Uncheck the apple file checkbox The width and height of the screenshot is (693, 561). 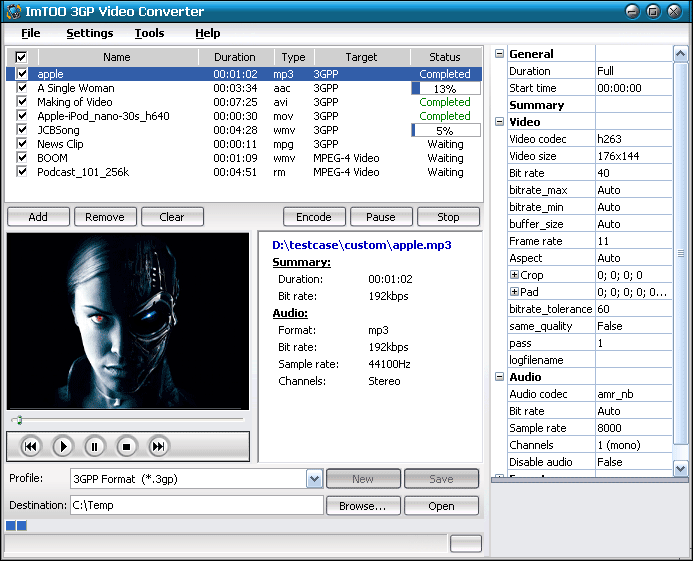click(x=22, y=73)
